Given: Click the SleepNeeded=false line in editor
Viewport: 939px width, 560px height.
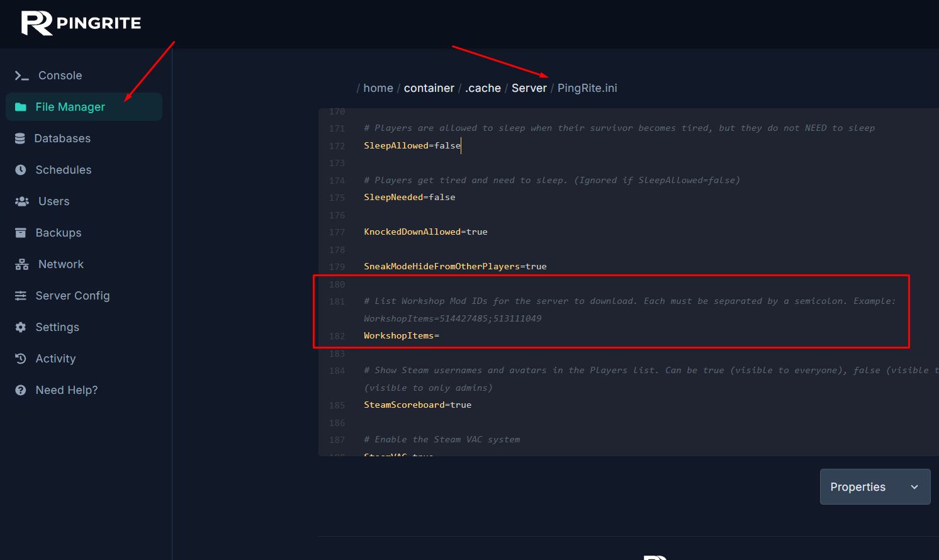Looking at the screenshot, I should click(x=410, y=198).
